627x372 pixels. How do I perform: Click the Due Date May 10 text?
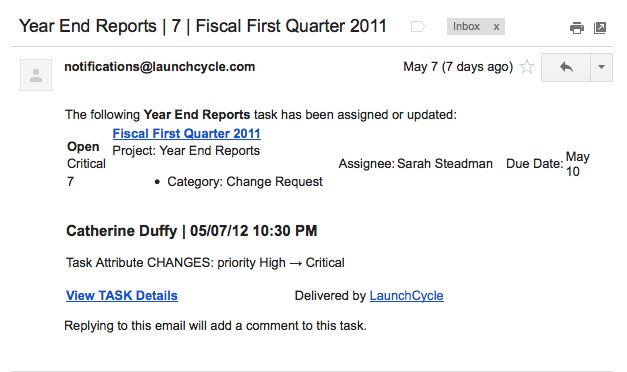[x=548, y=164]
